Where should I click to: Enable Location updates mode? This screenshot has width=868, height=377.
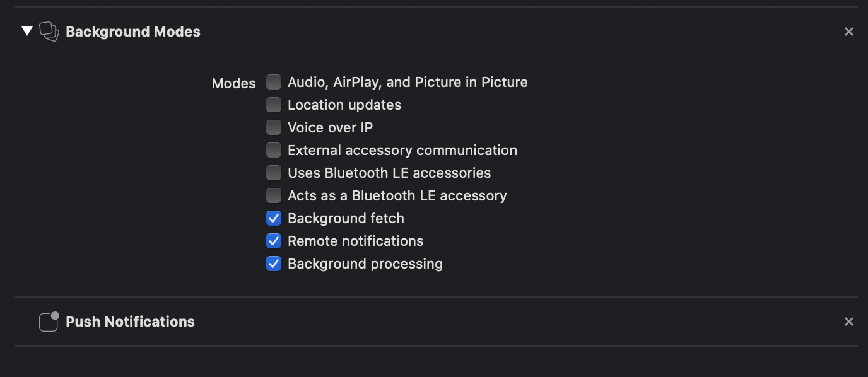(x=273, y=105)
